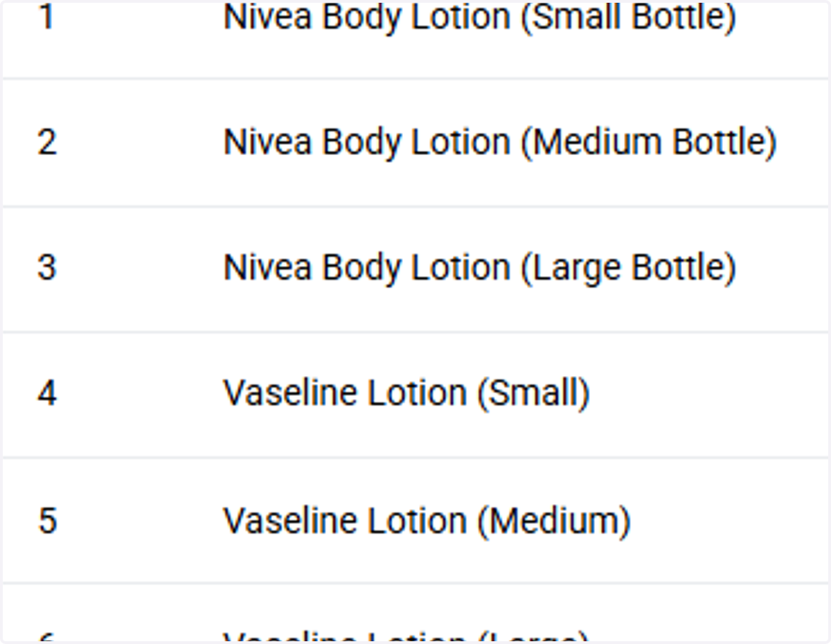Click the word '(Medium)' in Vaseline Lotion row
Screen dimensions: 831x644
(x=554, y=521)
